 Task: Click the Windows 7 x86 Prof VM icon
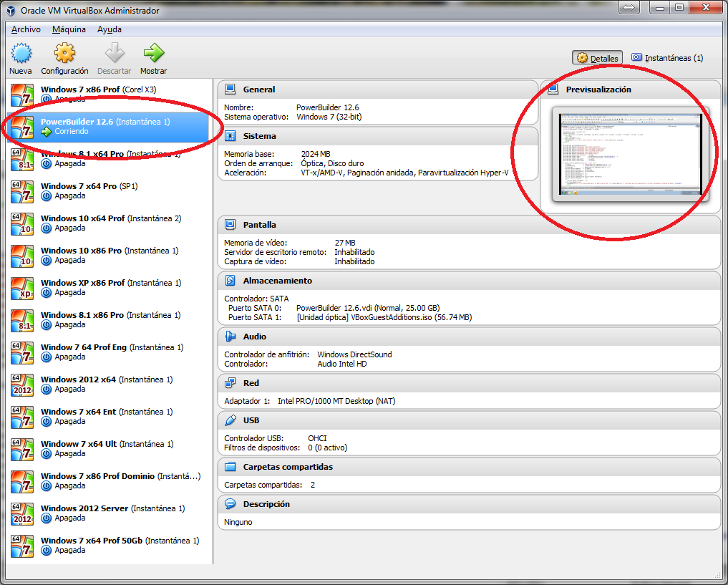[22, 95]
